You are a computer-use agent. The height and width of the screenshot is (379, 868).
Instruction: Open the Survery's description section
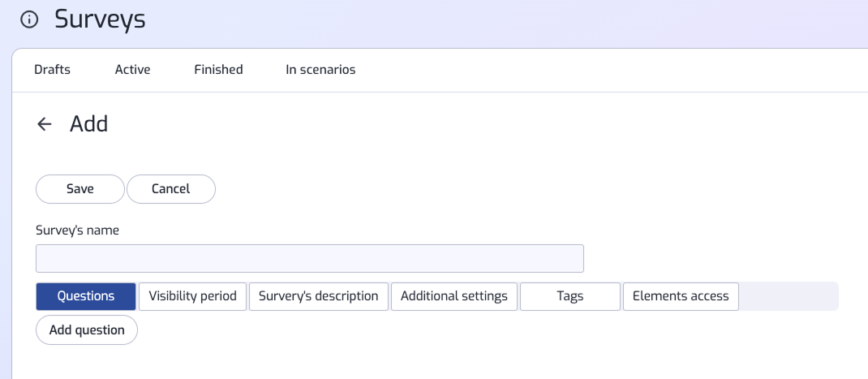(318, 296)
